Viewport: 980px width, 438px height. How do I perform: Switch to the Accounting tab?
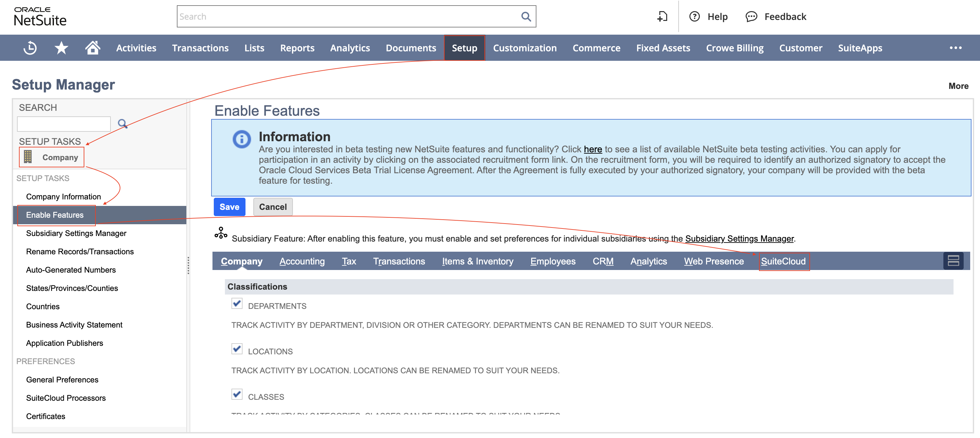point(302,261)
